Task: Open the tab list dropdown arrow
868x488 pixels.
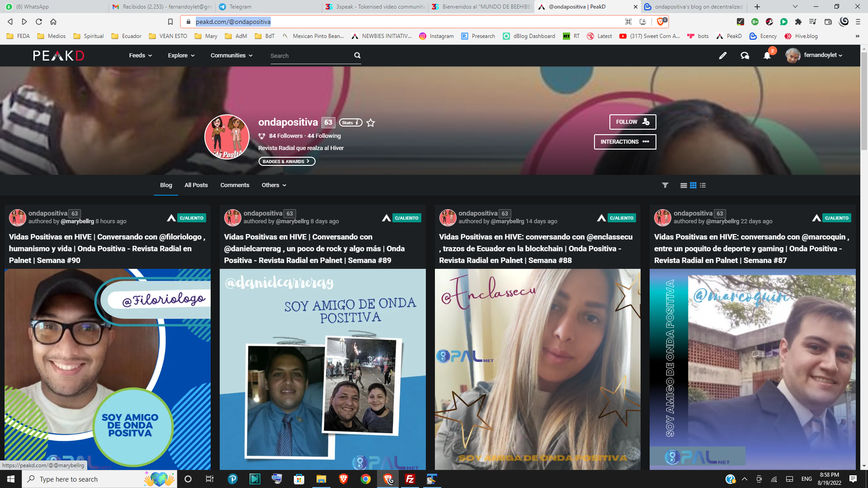Action: click(x=795, y=7)
